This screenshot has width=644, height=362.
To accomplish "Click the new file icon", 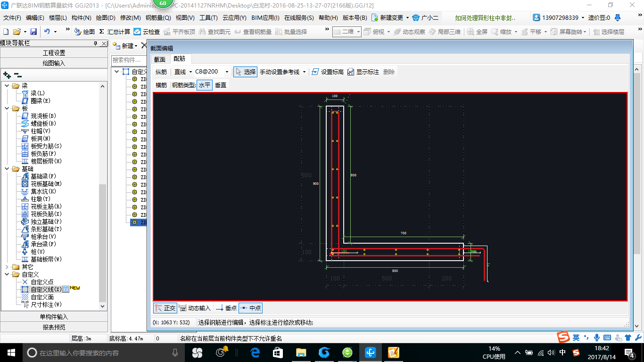I will pos(6,32).
